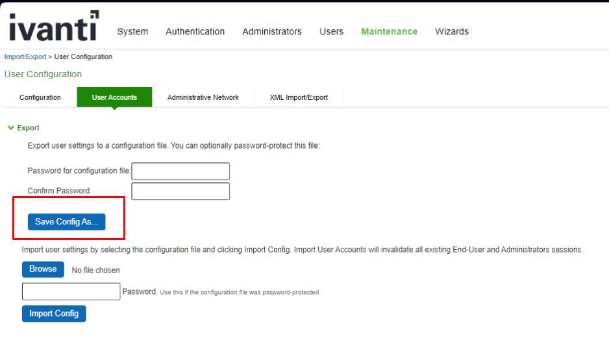Screen dimensions: 609x364
Task: Click Browse to choose a file
Action: tap(43, 269)
